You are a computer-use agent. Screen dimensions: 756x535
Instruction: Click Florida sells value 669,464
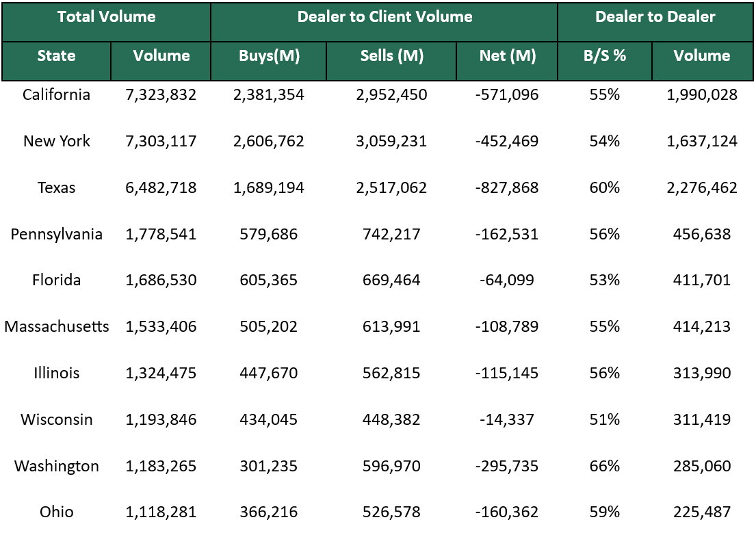point(391,280)
